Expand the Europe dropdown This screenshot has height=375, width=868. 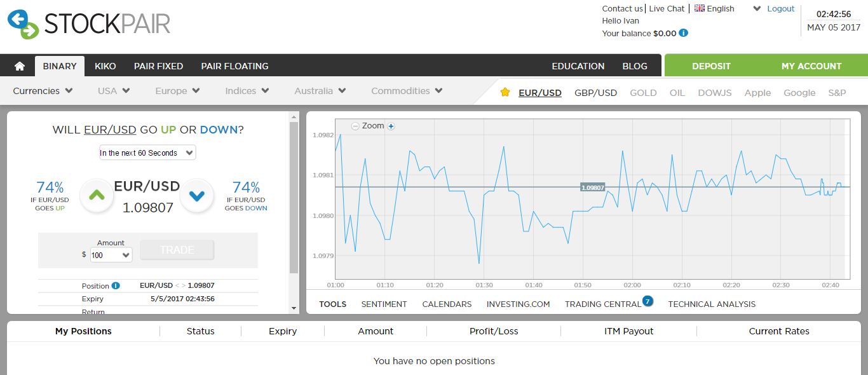pyautogui.click(x=177, y=91)
